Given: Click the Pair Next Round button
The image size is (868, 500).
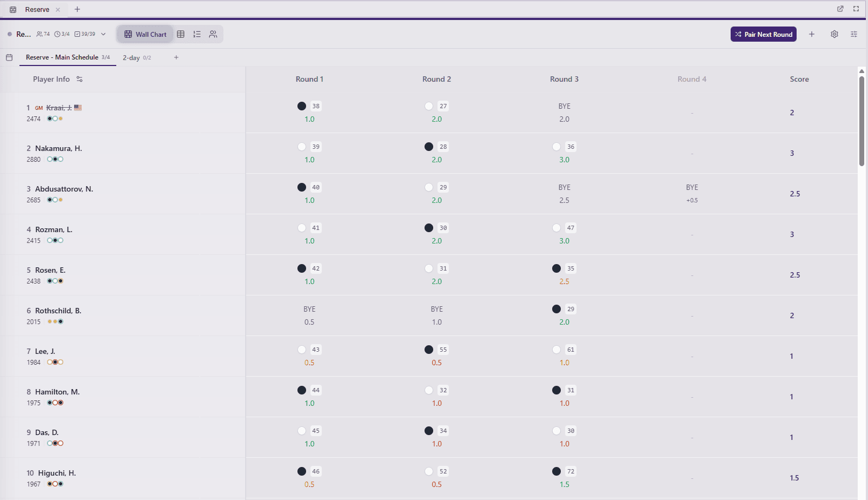Looking at the screenshot, I should pos(763,34).
